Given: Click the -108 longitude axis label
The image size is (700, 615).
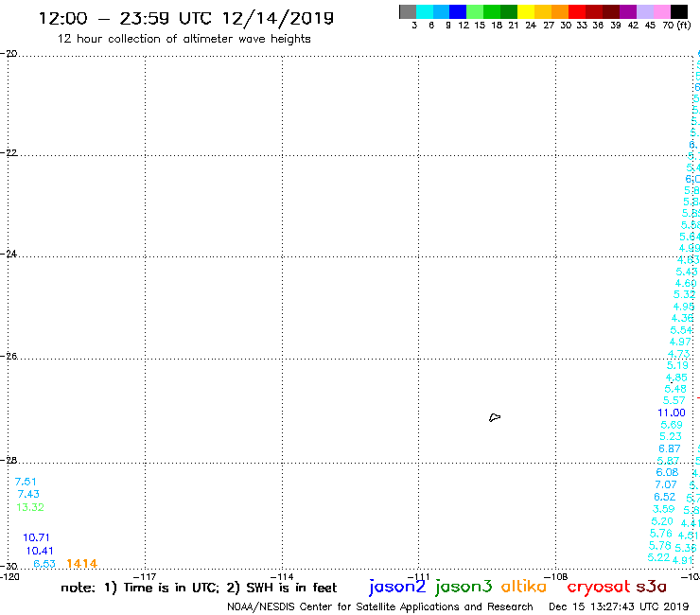Looking at the screenshot, I should coord(556,576).
